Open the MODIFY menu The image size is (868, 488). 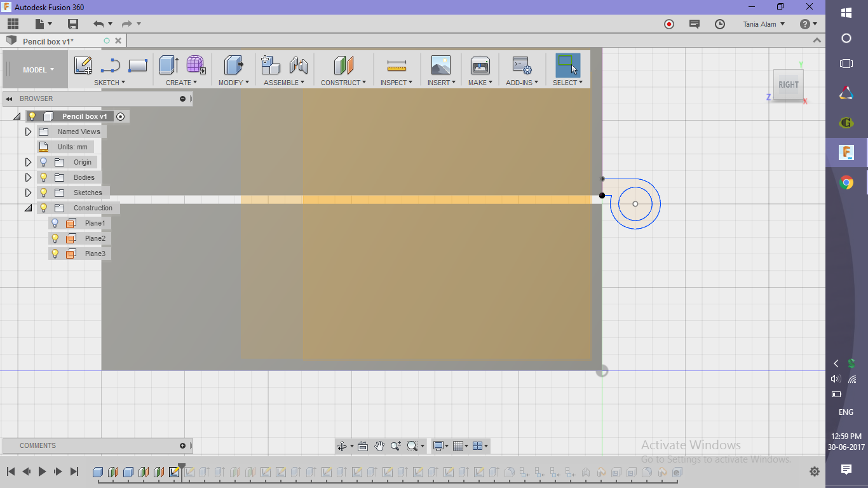coord(234,83)
